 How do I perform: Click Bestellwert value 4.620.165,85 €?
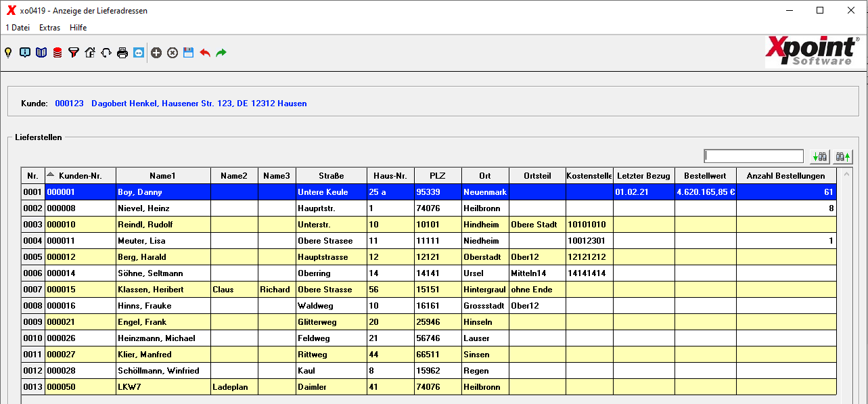(705, 192)
